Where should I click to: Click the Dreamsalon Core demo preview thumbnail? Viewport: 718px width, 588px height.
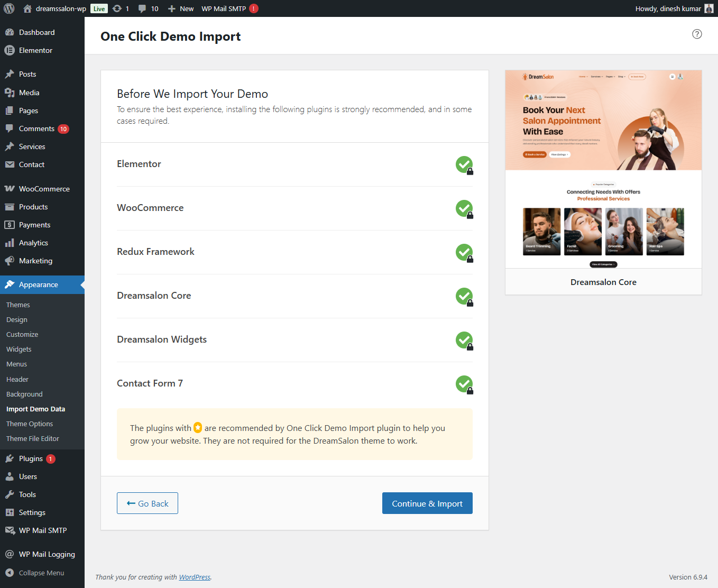click(x=604, y=169)
